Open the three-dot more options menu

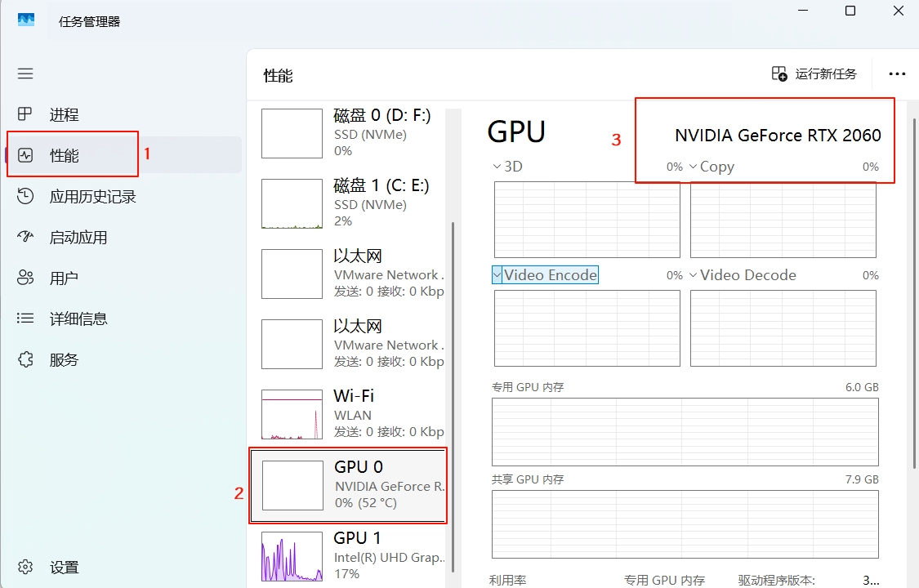tap(897, 73)
